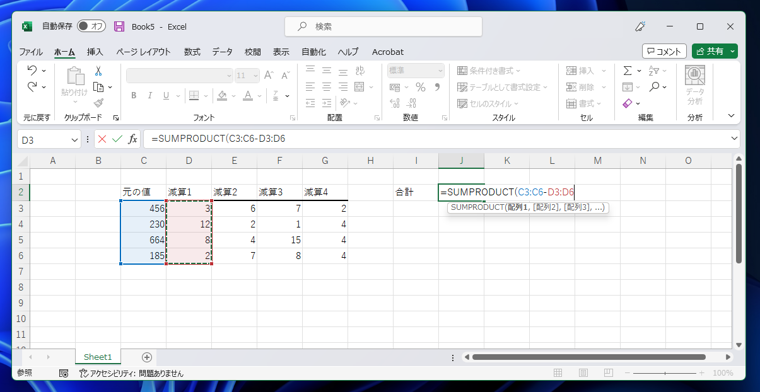Click the Cut scissors icon
Screen dimensions: 760x392
point(98,71)
